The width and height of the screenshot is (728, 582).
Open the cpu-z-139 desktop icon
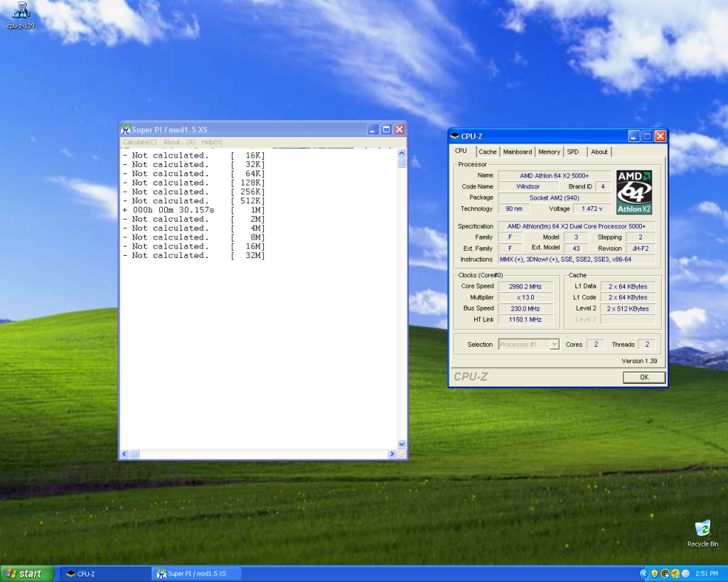(21, 16)
